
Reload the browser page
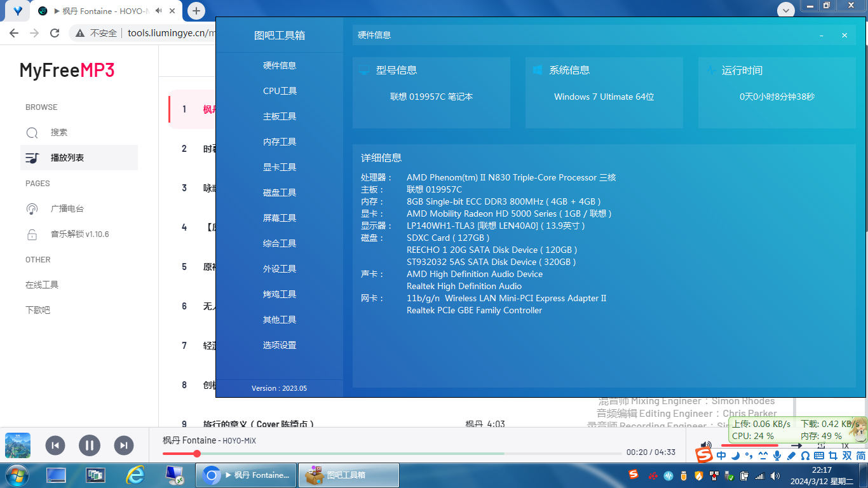[55, 33]
